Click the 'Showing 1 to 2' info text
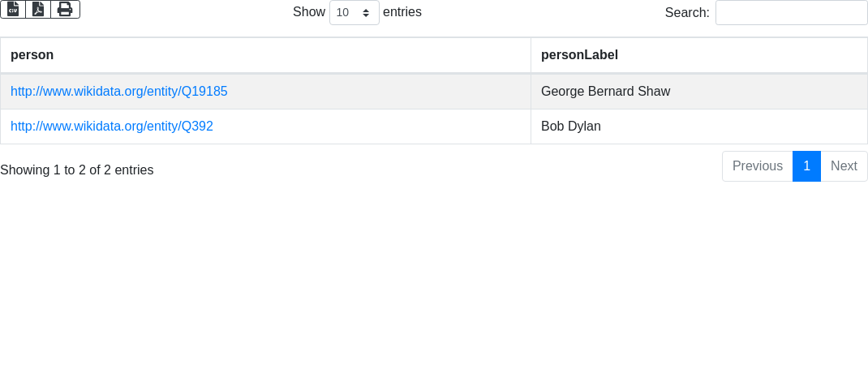The height and width of the screenshot is (365, 868). pyautogui.click(x=76, y=170)
